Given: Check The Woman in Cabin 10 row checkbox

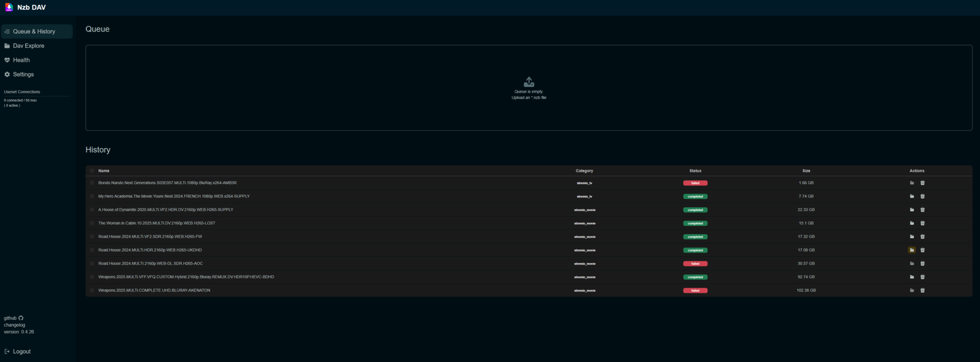Looking at the screenshot, I should tap(92, 223).
